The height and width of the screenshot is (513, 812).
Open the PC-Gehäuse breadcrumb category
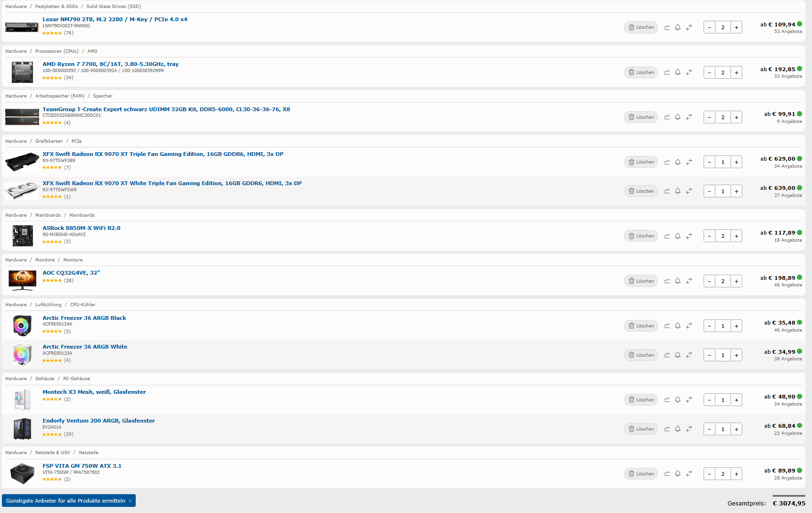coord(76,379)
